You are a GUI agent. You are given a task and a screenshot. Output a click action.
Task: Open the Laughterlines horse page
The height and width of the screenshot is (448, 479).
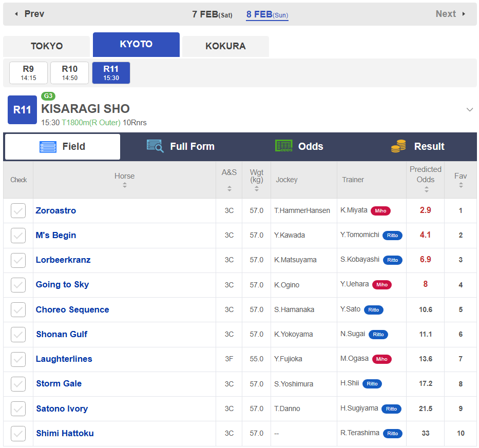pyautogui.click(x=64, y=359)
